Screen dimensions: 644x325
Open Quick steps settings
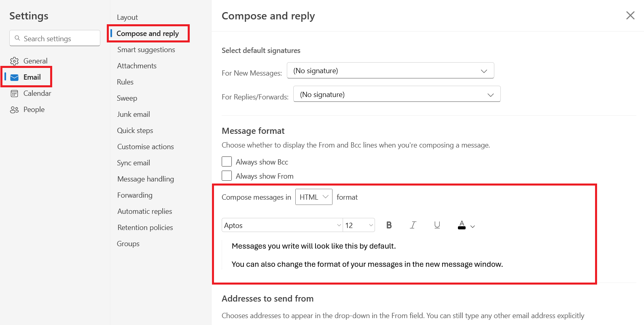(135, 131)
